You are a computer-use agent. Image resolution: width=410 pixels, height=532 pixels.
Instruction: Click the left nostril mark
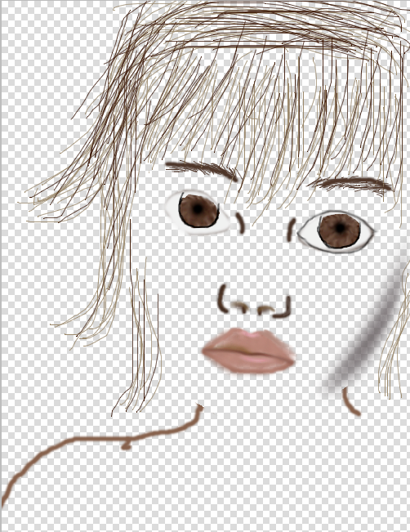click(x=239, y=306)
